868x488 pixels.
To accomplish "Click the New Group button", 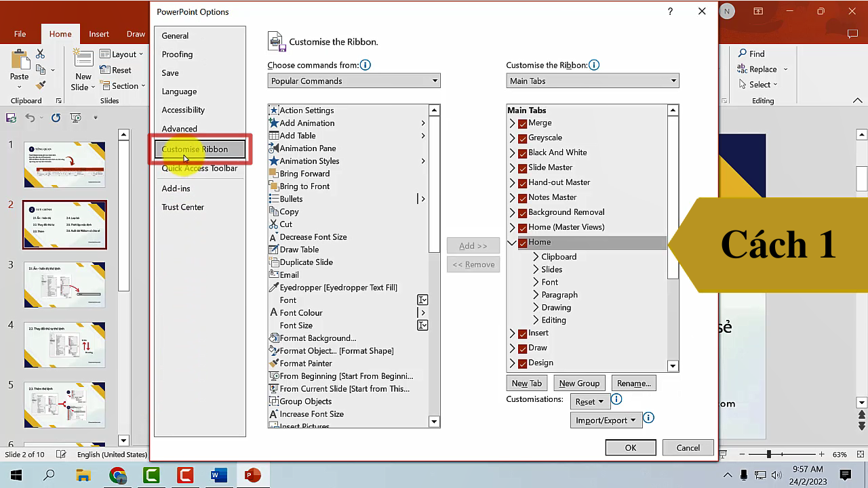I will pos(579,383).
